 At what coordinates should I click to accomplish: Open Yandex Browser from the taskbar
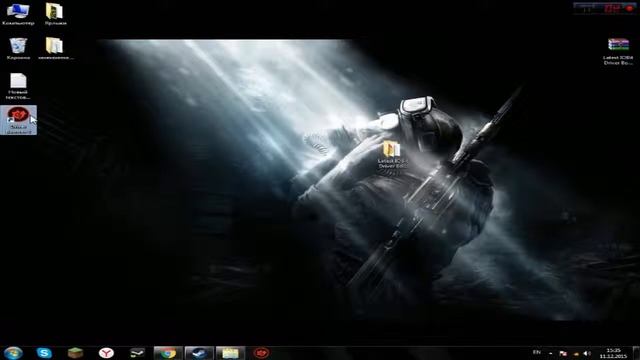click(106, 353)
